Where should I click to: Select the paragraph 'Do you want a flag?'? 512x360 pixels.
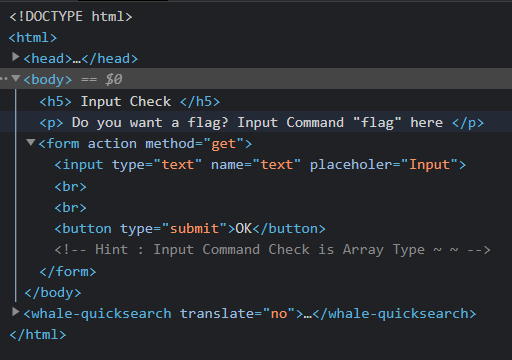[262, 123]
